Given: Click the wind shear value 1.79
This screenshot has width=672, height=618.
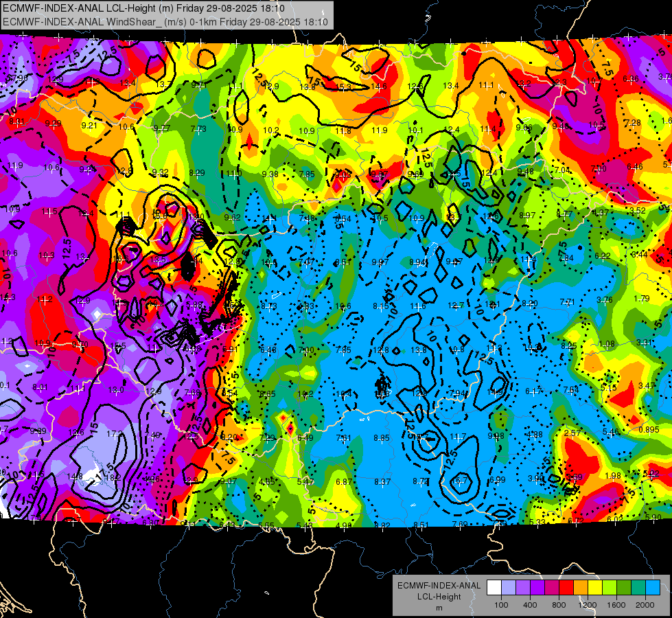Looking at the screenshot, I should pyautogui.click(x=642, y=298).
